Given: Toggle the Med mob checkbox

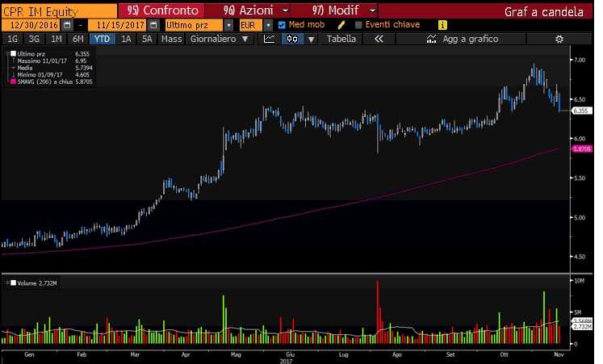Looking at the screenshot, I should point(282,25).
